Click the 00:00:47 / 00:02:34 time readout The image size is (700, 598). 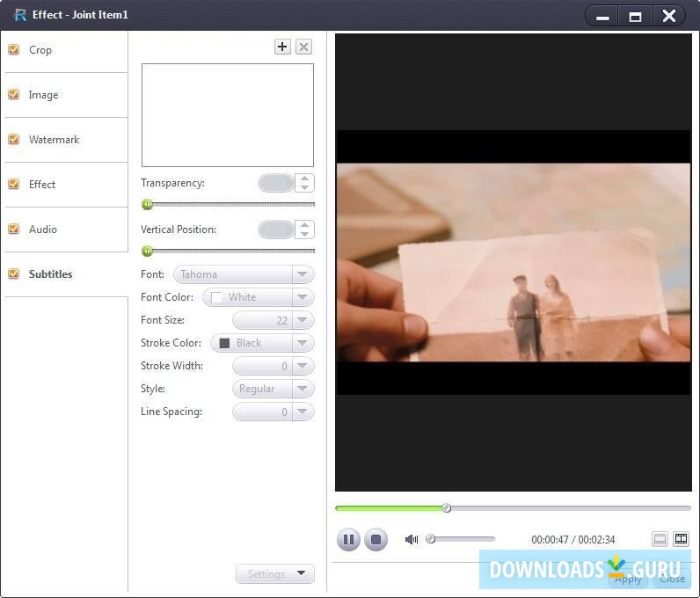[573, 539]
